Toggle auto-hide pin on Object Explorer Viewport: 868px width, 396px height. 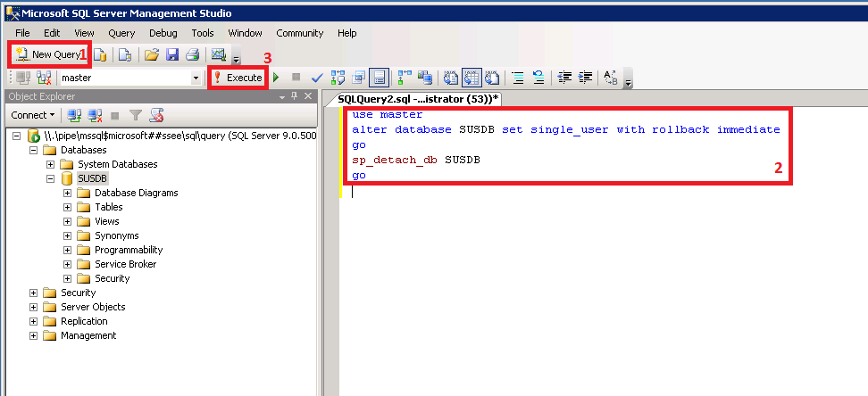(295, 96)
